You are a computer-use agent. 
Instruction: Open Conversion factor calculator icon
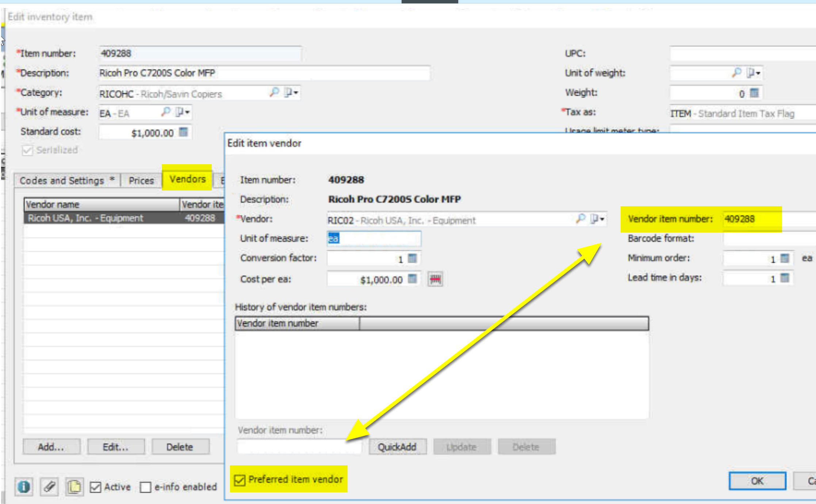coord(412,258)
